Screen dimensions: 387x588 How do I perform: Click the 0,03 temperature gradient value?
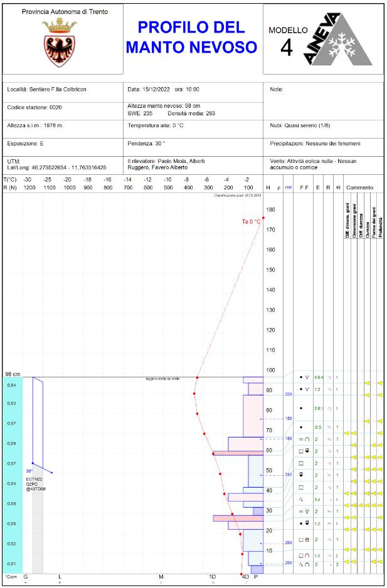click(12, 403)
